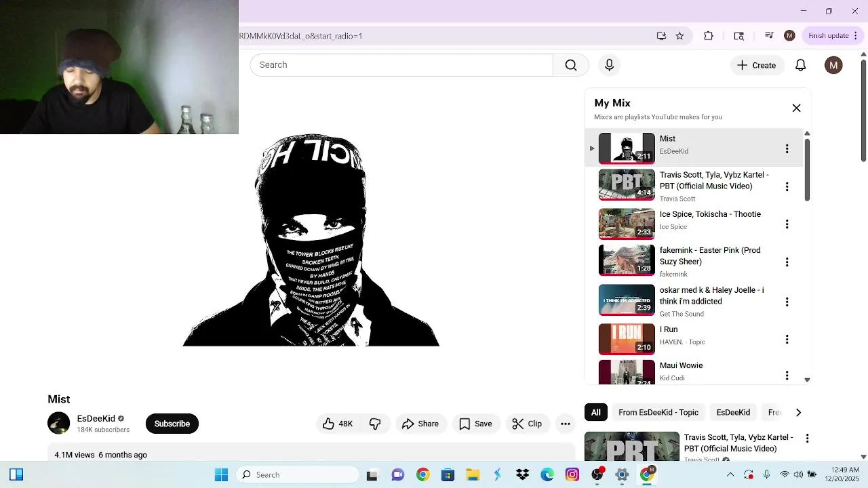Select the All filter chip

[595, 412]
